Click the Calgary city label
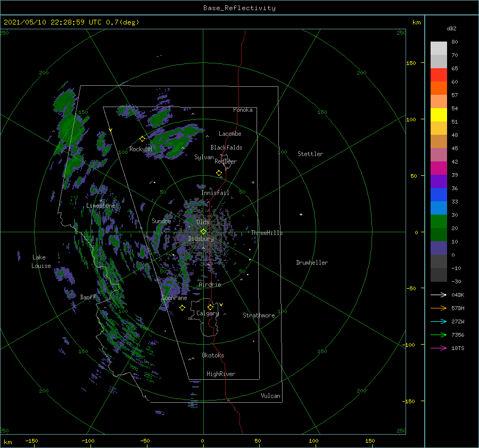479x448 pixels. coord(208,313)
